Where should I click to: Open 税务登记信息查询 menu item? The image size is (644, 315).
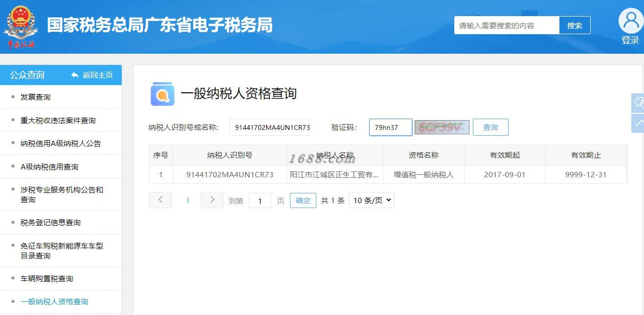click(50, 223)
